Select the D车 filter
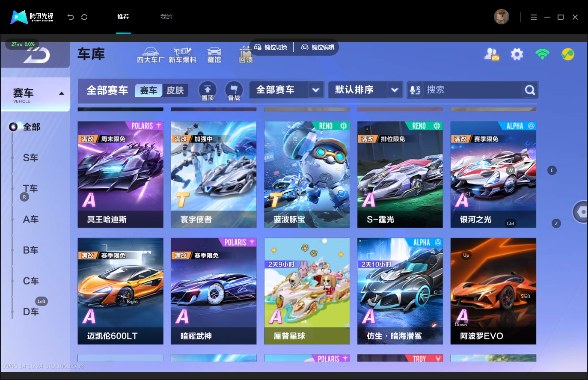The width and height of the screenshot is (588, 380). point(30,312)
